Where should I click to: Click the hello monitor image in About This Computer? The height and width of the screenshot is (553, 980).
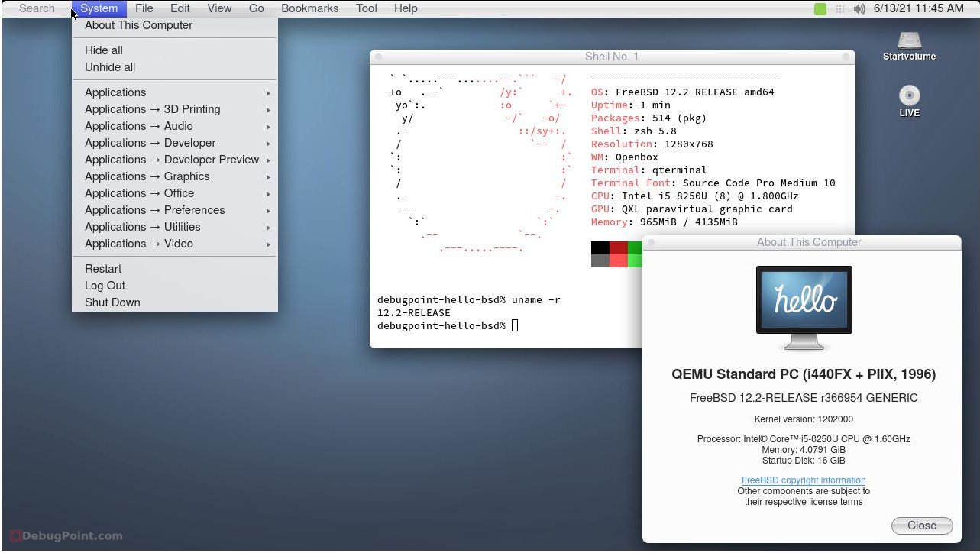point(804,307)
